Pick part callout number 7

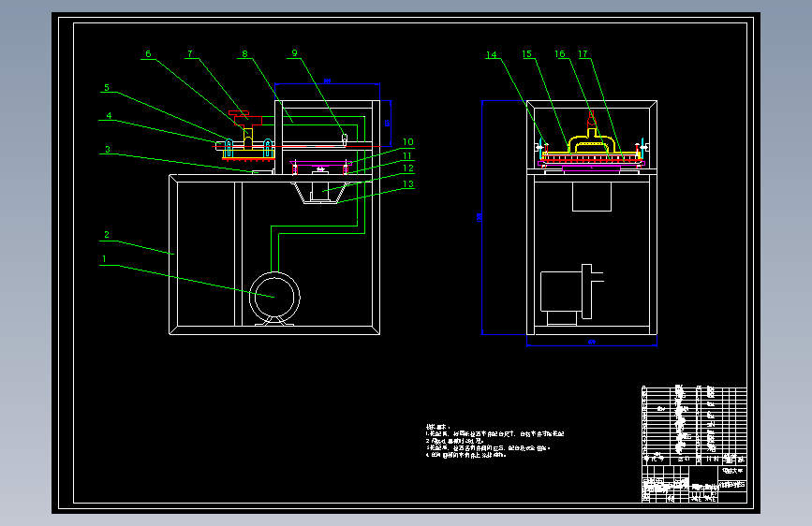[x=190, y=54]
